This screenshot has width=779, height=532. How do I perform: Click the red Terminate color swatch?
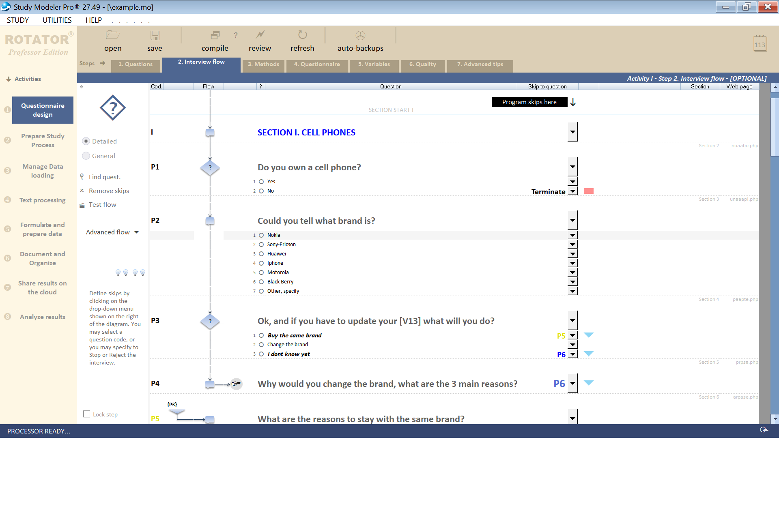(x=589, y=191)
